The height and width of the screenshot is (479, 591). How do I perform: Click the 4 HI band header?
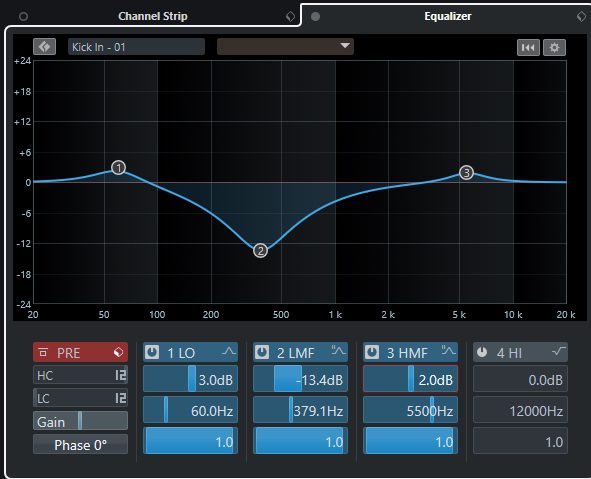tap(521, 352)
